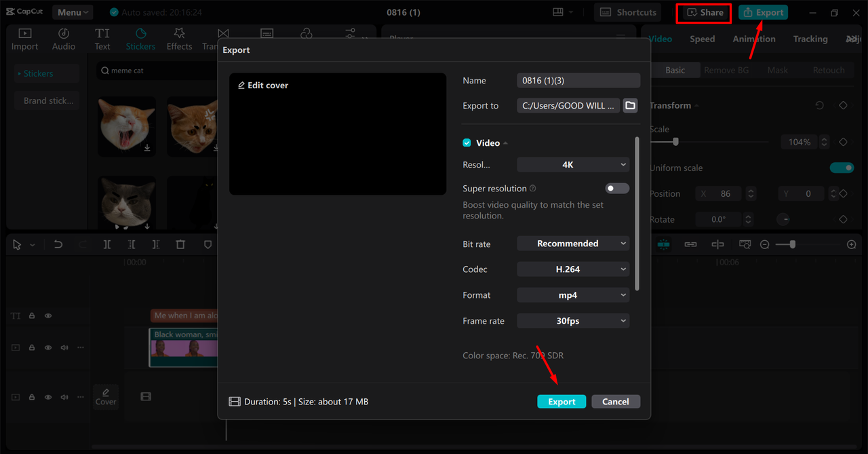
Task: Open the Bit rate Recommended dropdown
Action: pos(573,244)
